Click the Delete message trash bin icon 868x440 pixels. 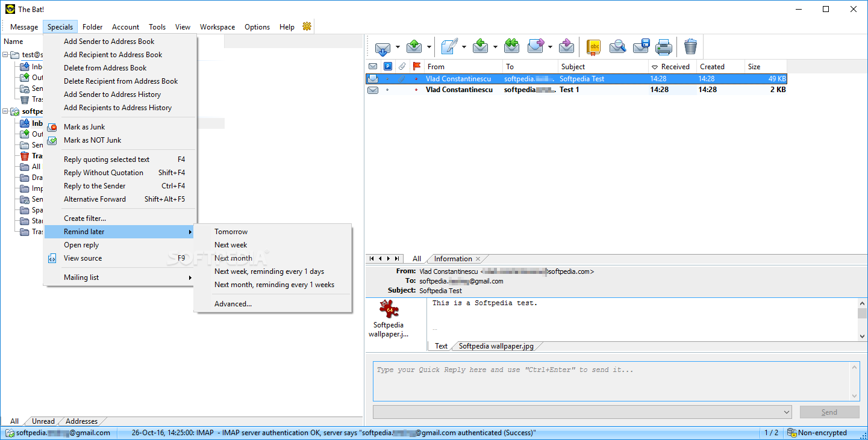[690, 47]
